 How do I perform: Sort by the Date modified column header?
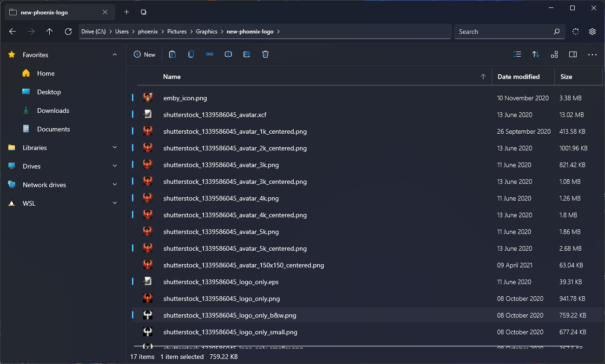click(519, 77)
